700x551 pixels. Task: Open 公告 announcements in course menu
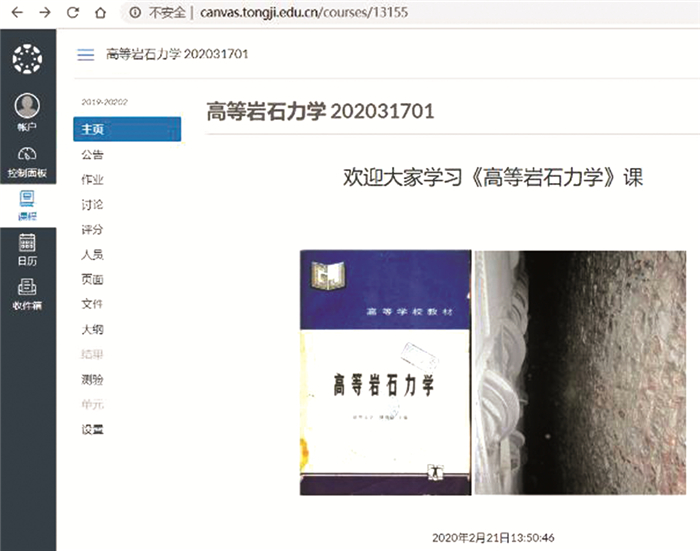pos(92,155)
